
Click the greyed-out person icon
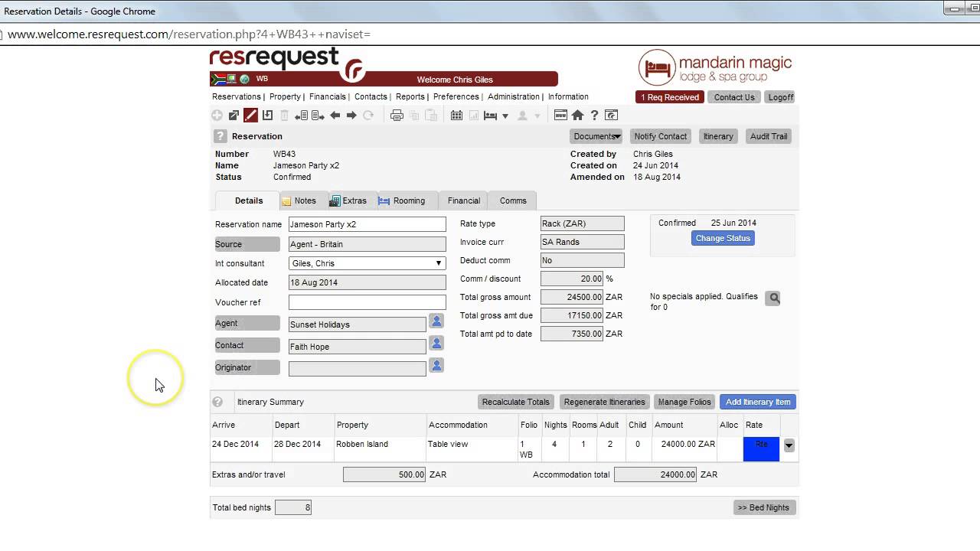[x=522, y=116]
